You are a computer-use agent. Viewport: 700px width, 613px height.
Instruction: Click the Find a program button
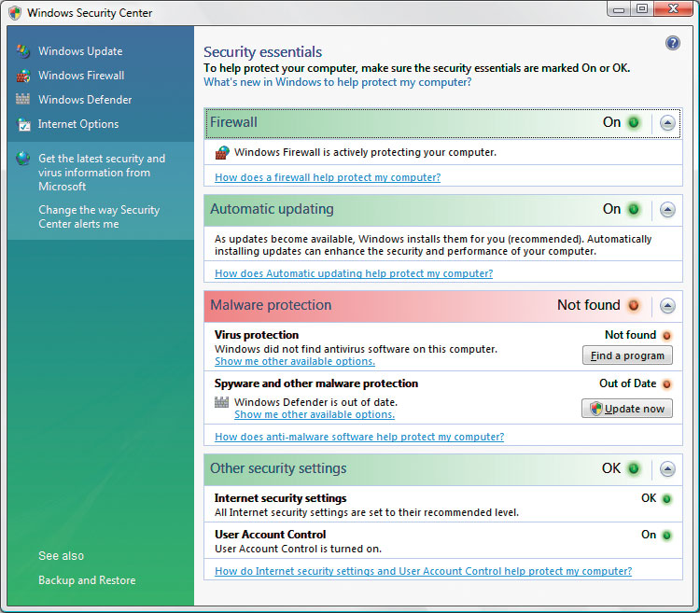627,355
